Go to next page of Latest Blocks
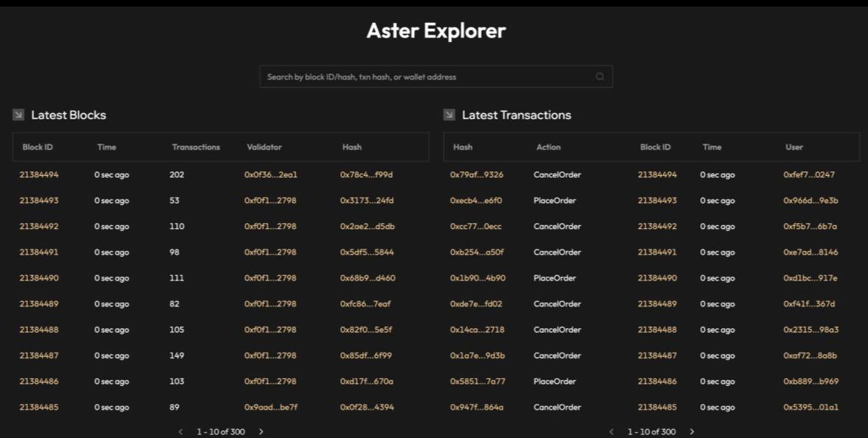This screenshot has width=868, height=438. click(x=262, y=431)
